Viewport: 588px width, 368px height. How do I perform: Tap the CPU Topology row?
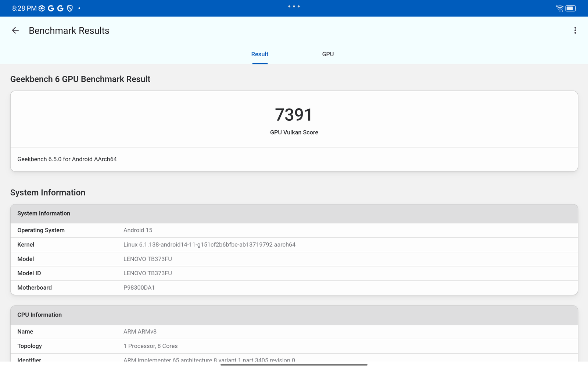pyautogui.click(x=294, y=346)
